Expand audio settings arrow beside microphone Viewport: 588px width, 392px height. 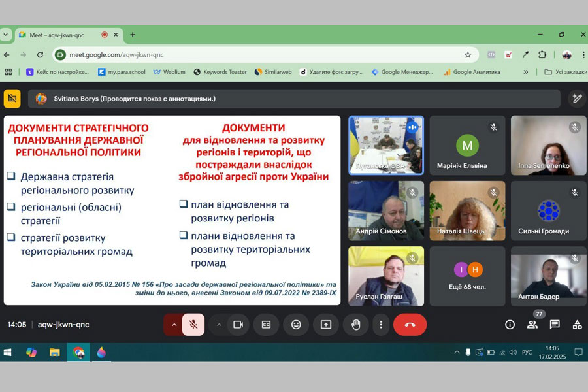[174, 325]
